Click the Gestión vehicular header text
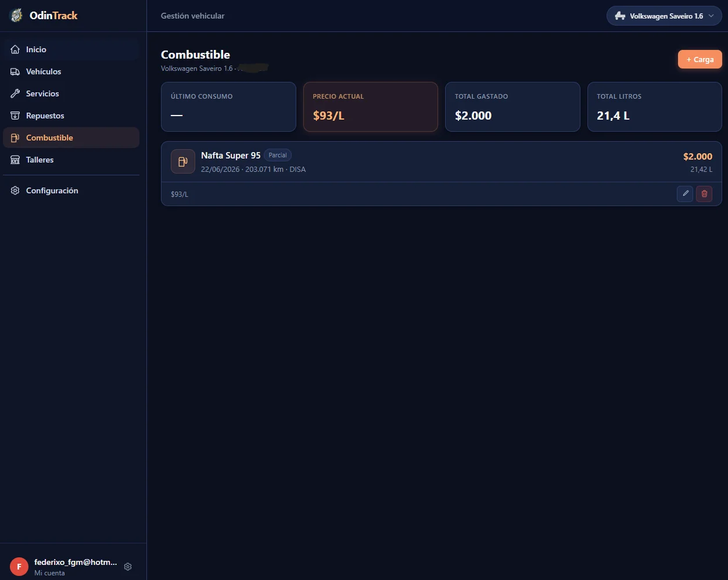Viewport: 728px width, 580px height. coord(192,16)
